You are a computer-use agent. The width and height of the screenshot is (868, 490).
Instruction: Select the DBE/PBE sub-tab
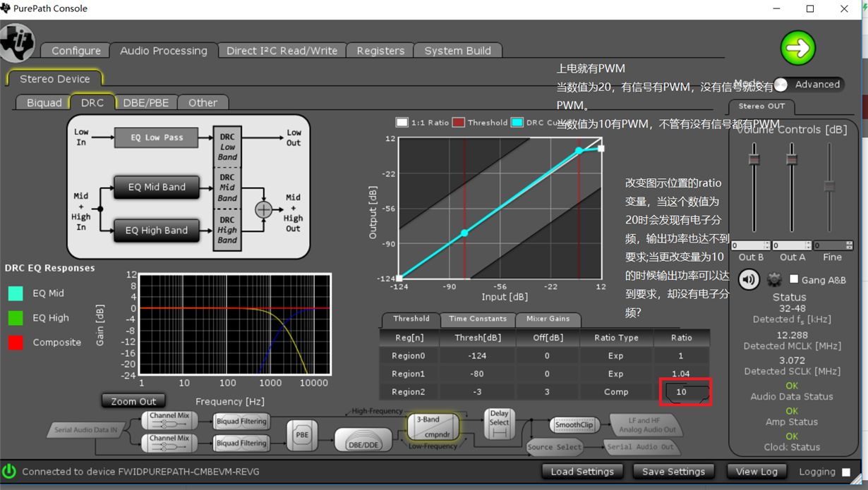pyautogui.click(x=146, y=103)
